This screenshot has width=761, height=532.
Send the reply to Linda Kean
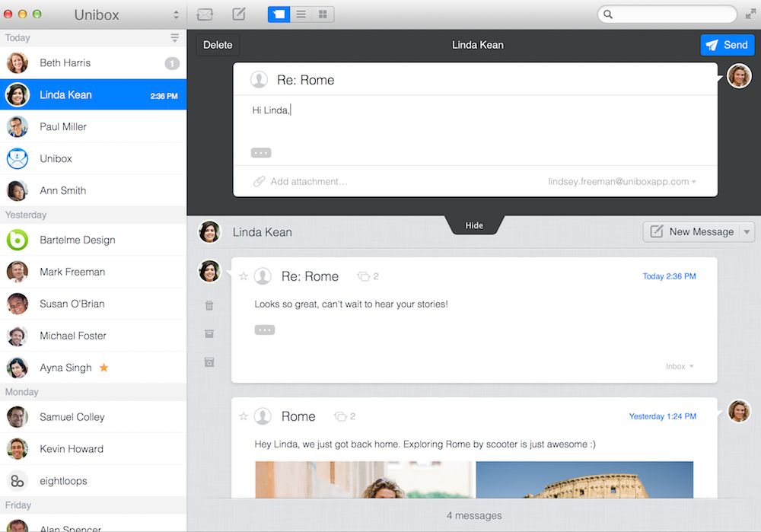[x=727, y=45]
